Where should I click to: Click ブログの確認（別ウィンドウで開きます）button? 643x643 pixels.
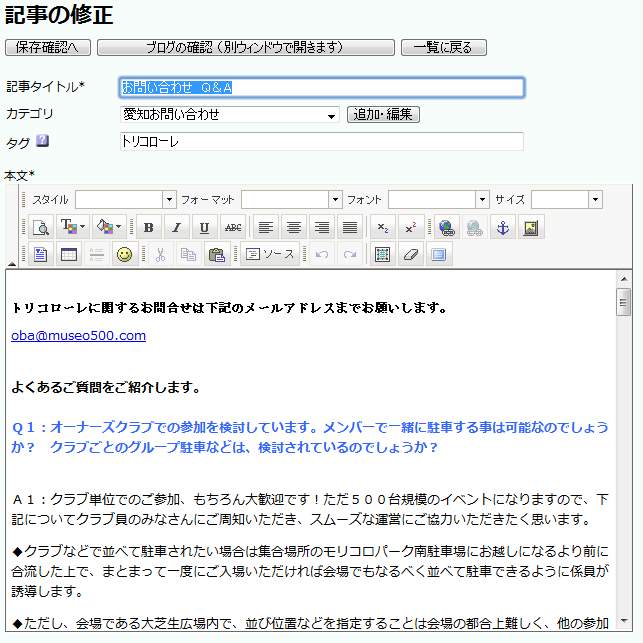pyautogui.click(x=246, y=48)
